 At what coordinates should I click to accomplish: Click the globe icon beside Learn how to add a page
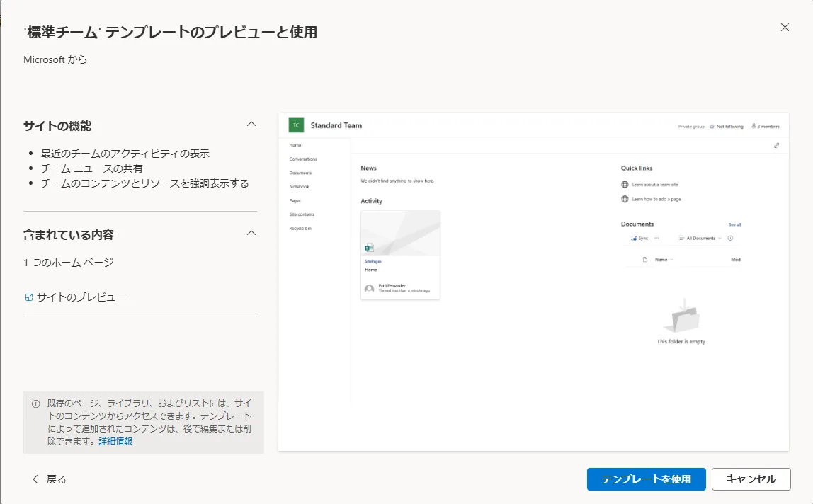click(625, 199)
